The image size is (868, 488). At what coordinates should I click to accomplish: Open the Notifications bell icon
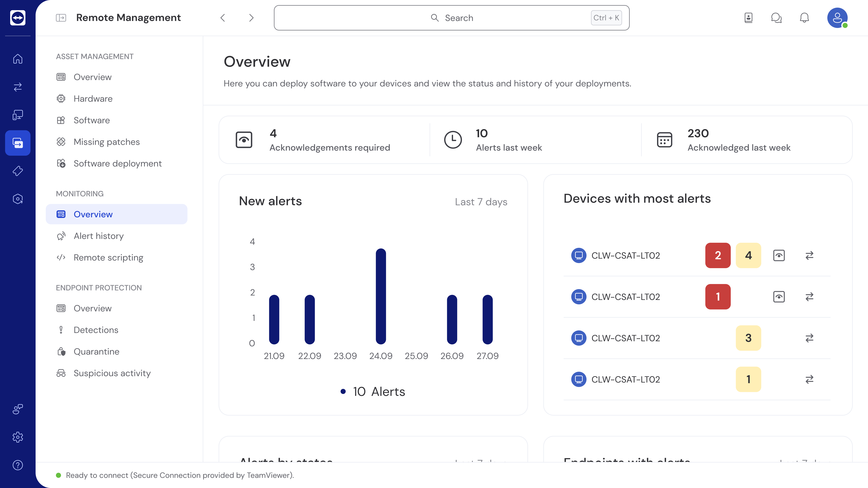[804, 18]
